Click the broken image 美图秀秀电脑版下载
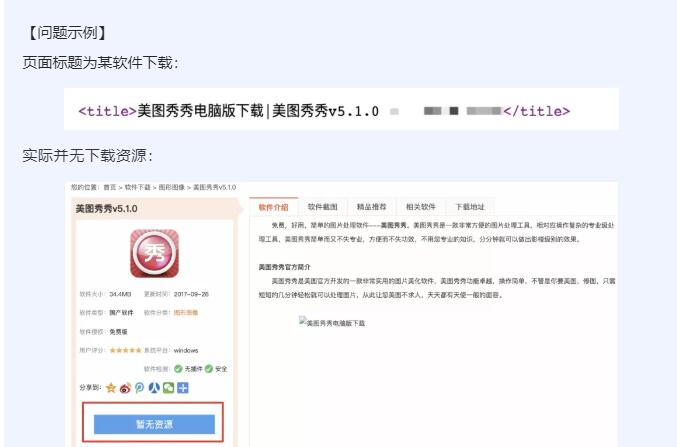This screenshot has width=677, height=447. (332, 323)
